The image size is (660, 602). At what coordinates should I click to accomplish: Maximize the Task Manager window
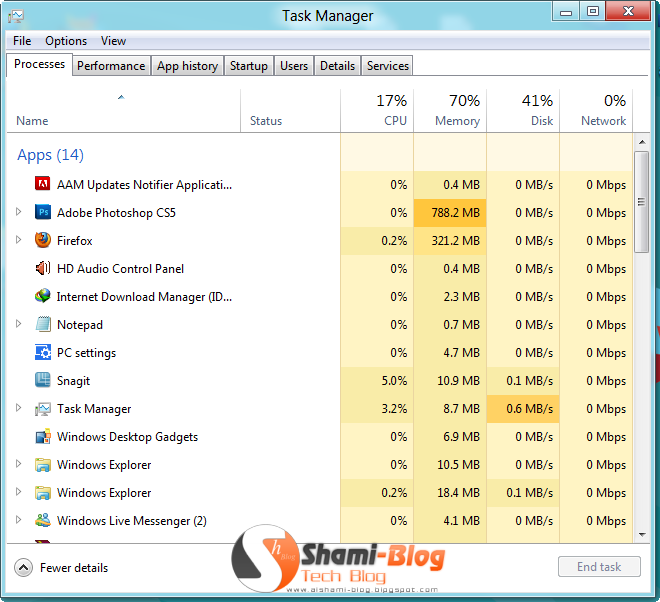coord(593,11)
